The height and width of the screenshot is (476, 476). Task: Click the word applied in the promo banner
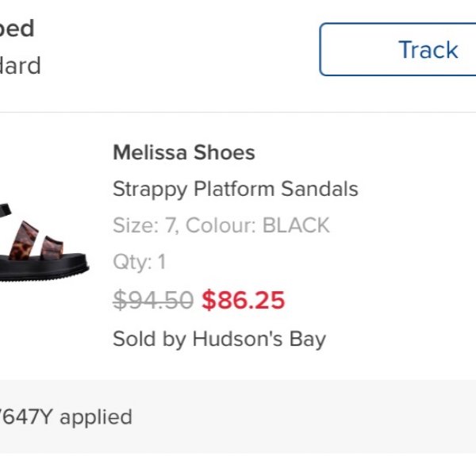96,416
